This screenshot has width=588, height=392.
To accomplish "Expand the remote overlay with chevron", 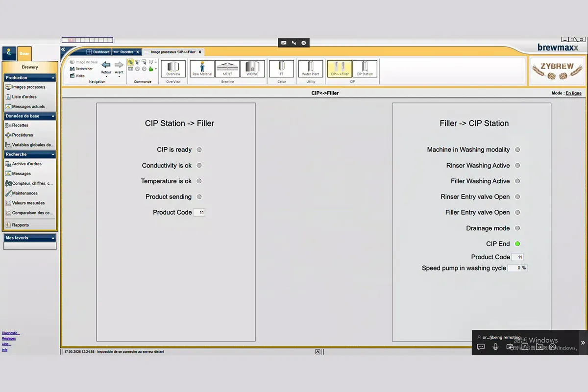I will (583, 343).
